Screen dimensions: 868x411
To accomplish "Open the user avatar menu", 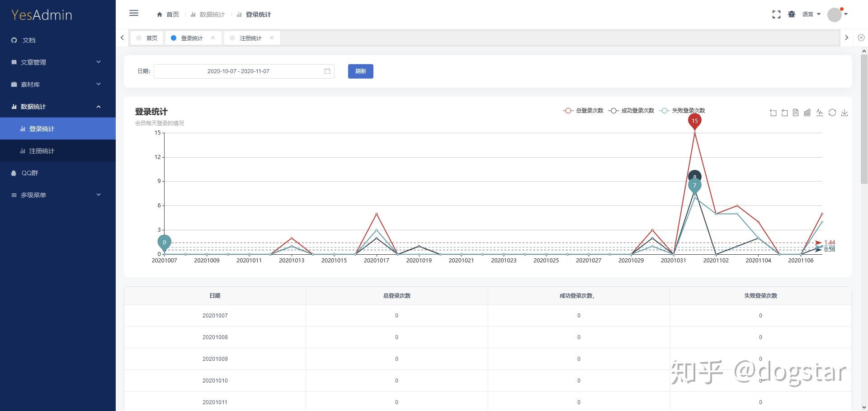I will 835,14.
